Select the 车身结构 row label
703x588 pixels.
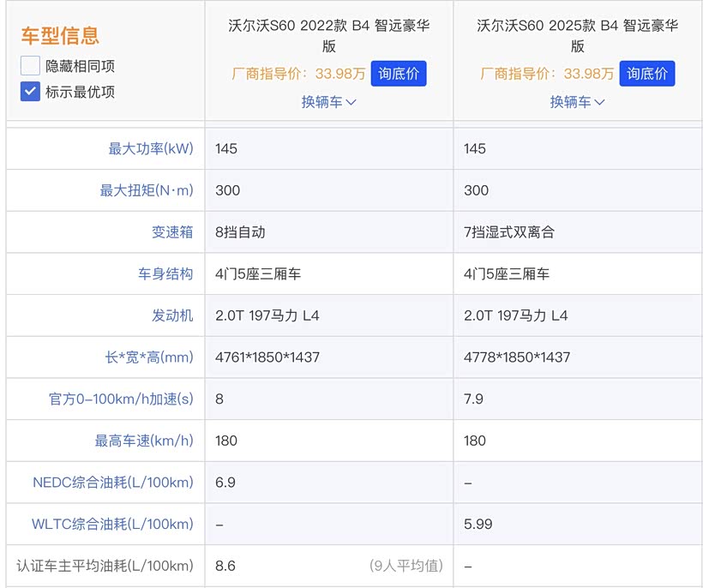tap(165, 274)
